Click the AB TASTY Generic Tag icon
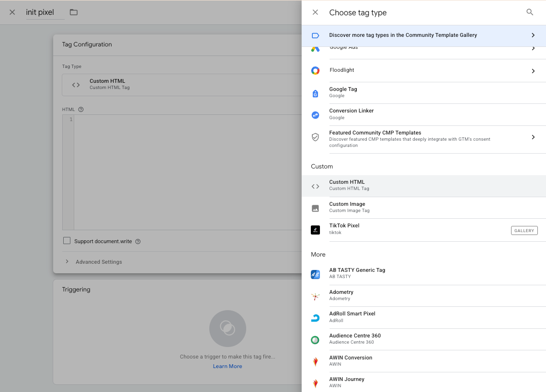 315,274
